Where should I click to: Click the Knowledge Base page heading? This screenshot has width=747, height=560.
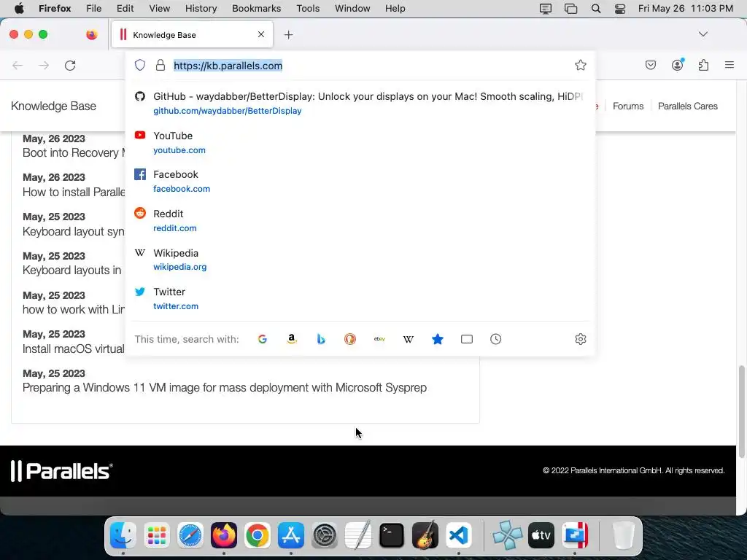[x=53, y=106]
